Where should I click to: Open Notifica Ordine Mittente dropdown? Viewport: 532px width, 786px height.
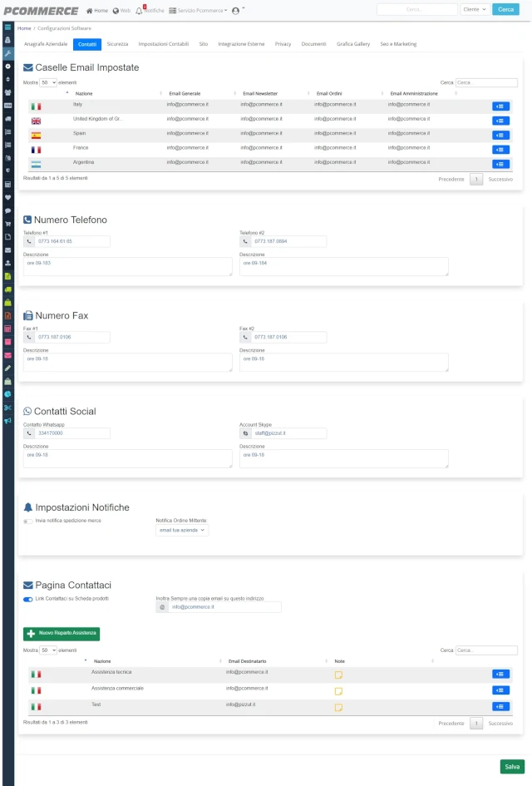click(x=182, y=531)
